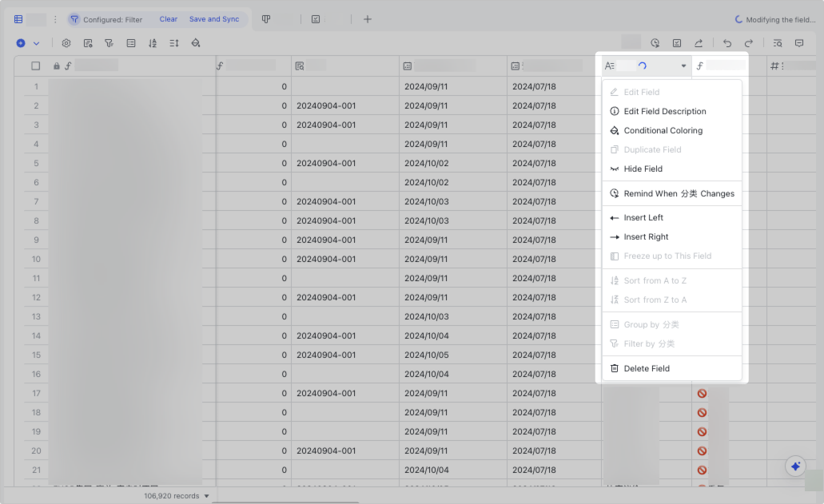Click the funnel icon beside Configured: Filter
The width and height of the screenshot is (824, 504).
click(x=74, y=19)
